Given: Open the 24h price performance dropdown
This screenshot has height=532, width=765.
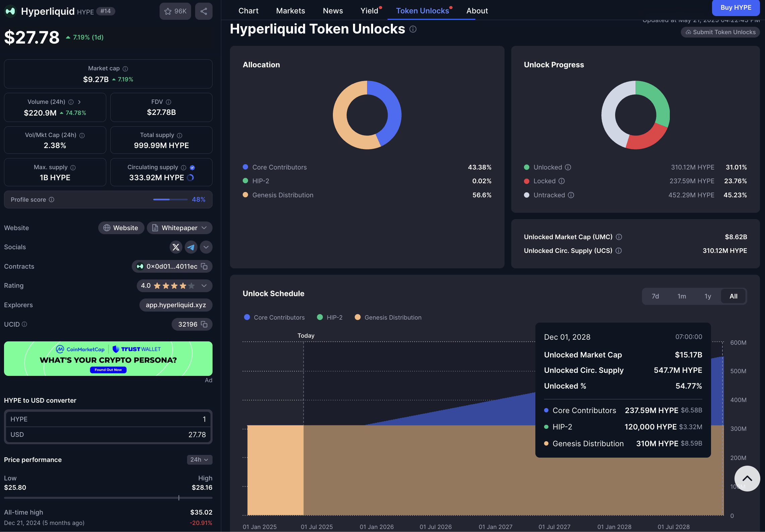Looking at the screenshot, I should 199,460.
